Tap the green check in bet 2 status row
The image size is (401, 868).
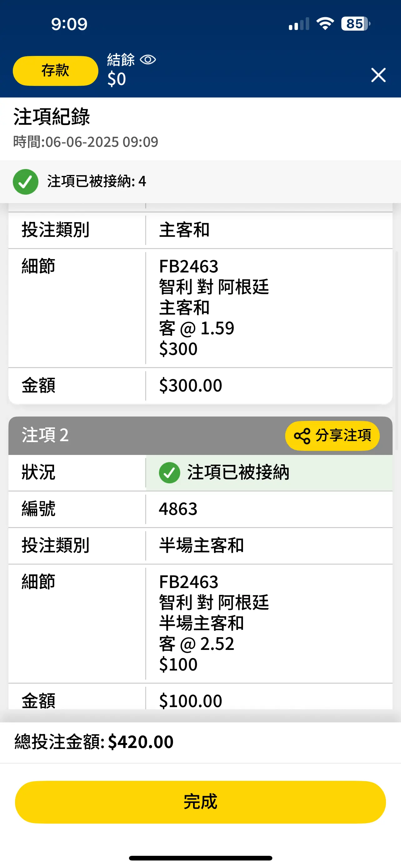(169, 472)
